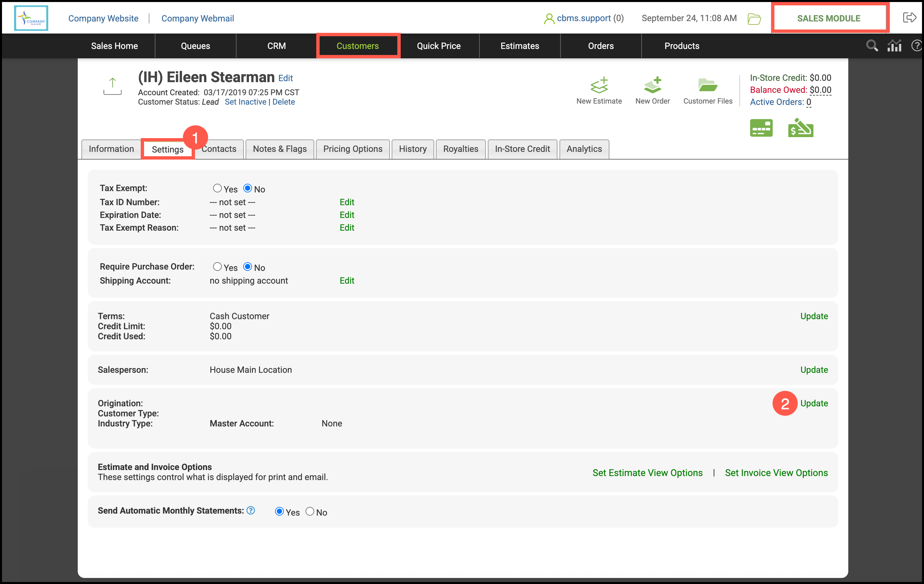Image resolution: width=924 pixels, height=584 pixels.
Task: Click the logout icon at top right
Action: pyautogui.click(x=909, y=18)
